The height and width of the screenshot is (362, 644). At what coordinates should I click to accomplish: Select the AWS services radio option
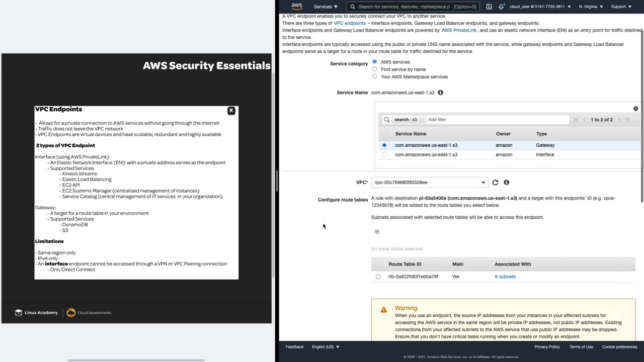click(374, 62)
